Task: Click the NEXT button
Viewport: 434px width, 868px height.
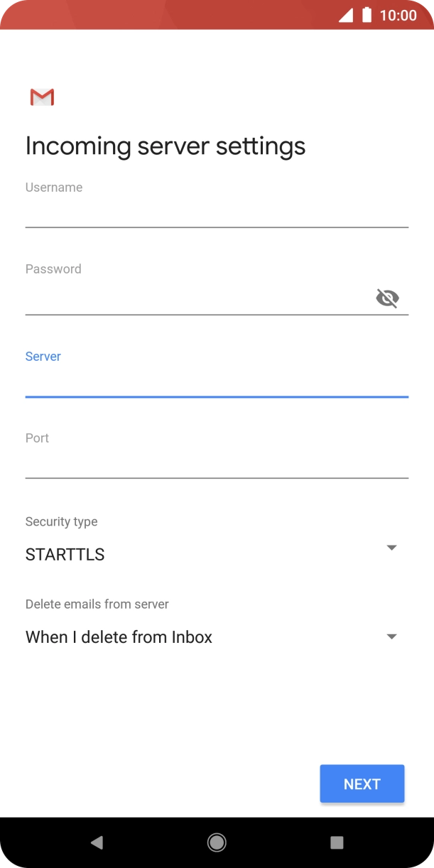Action: pyautogui.click(x=362, y=784)
